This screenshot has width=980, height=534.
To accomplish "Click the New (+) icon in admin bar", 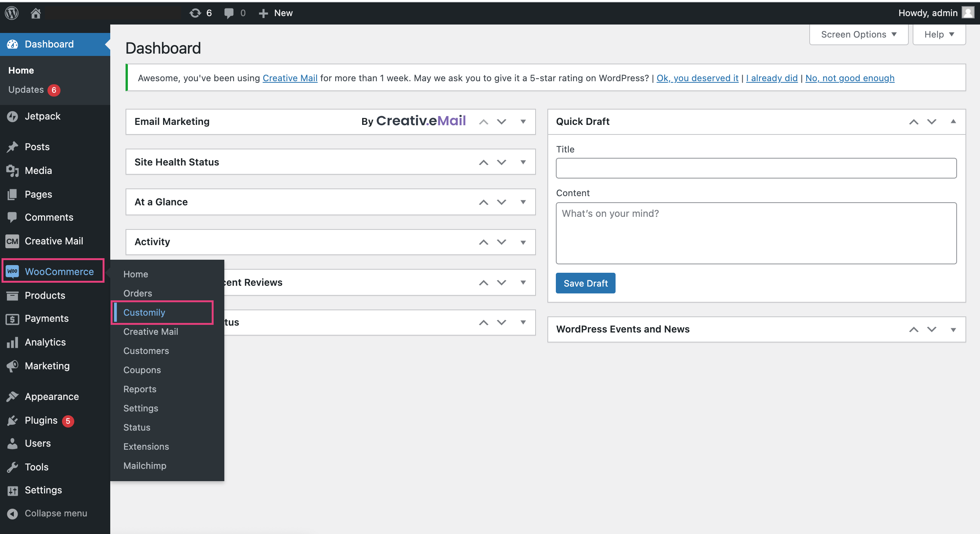I will pyautogui.click(x=263, y=13).
